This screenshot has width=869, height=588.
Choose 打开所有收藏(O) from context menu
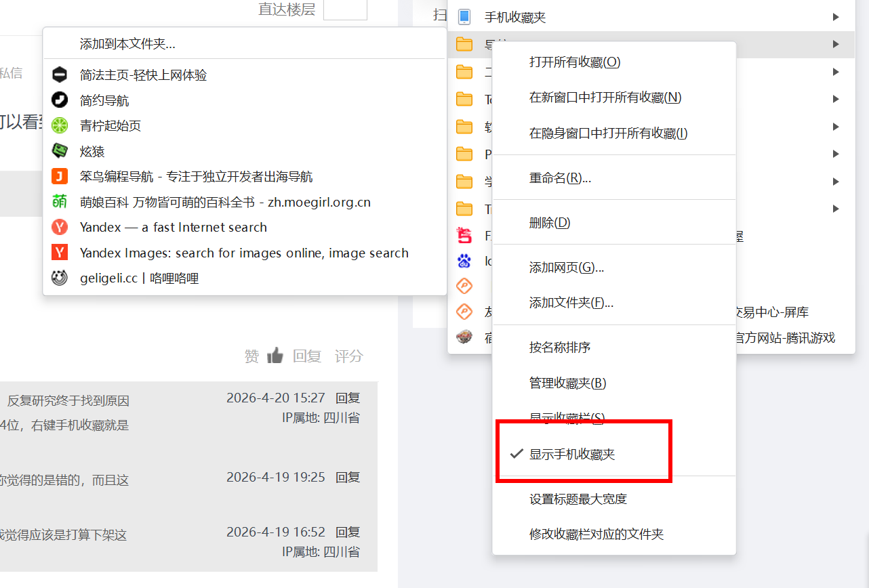point(614,62)
